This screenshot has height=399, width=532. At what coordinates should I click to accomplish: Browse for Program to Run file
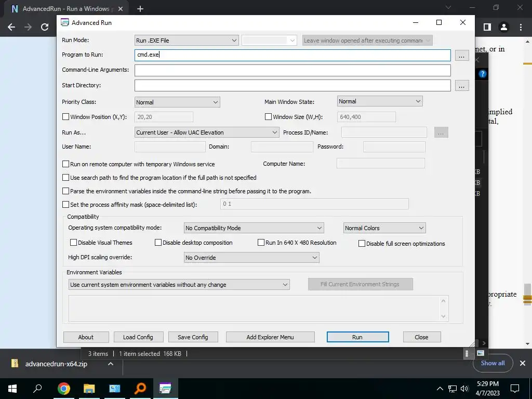pos(461,56)
